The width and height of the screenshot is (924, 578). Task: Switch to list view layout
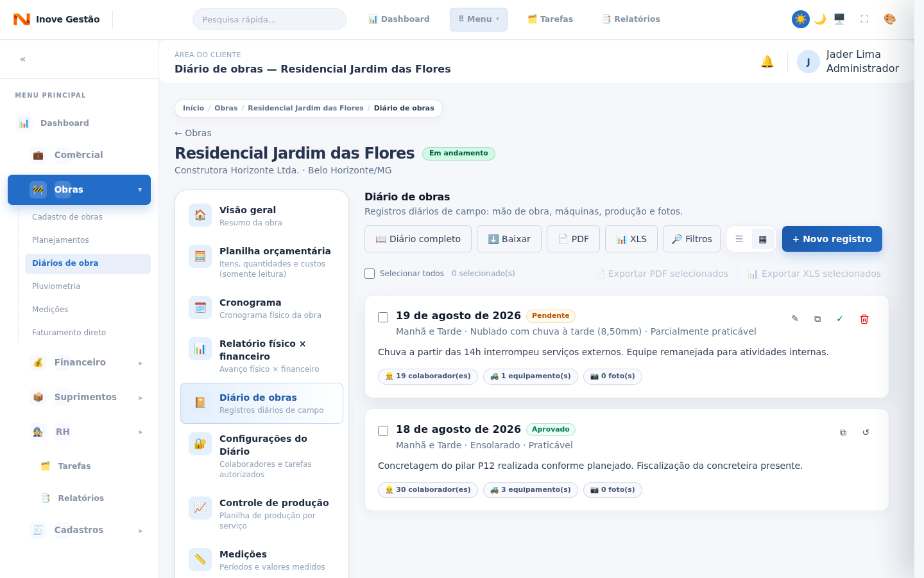(739, 239)
